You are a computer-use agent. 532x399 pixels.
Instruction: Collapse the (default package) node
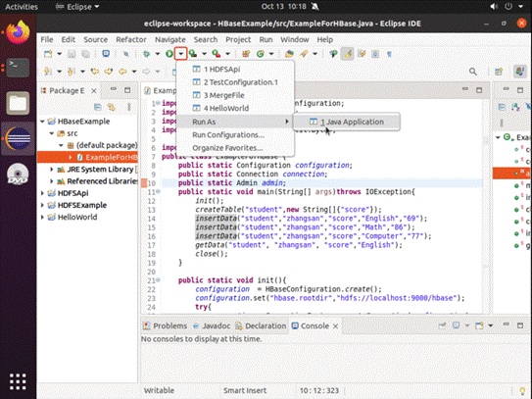point(61,145)
